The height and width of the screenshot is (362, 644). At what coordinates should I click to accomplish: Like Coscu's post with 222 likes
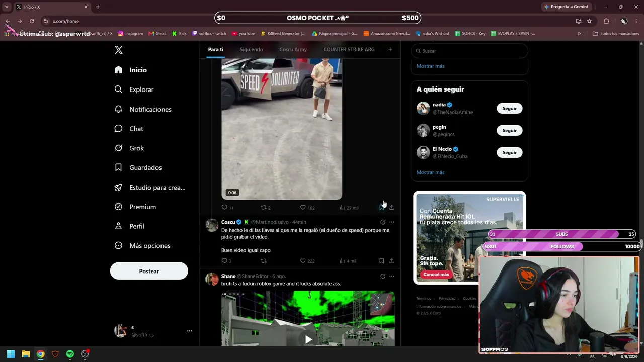coord(303,261)
